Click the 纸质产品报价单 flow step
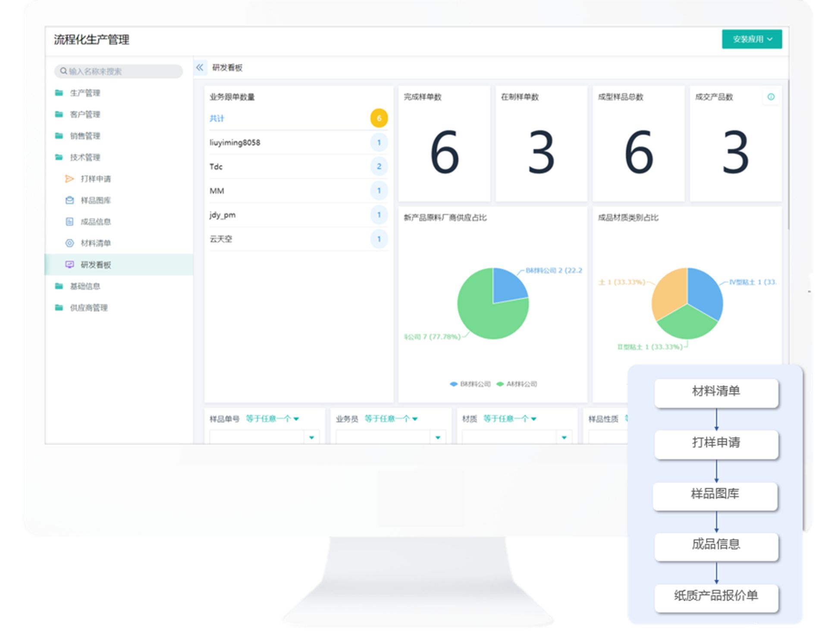828x644 pixels. [x=716, y=596]
